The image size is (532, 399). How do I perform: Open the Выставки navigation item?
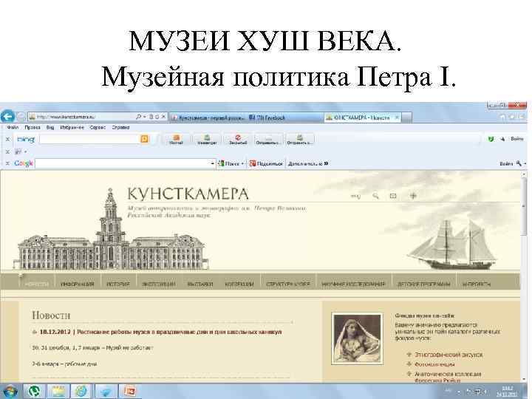click(x=200, y=284)
